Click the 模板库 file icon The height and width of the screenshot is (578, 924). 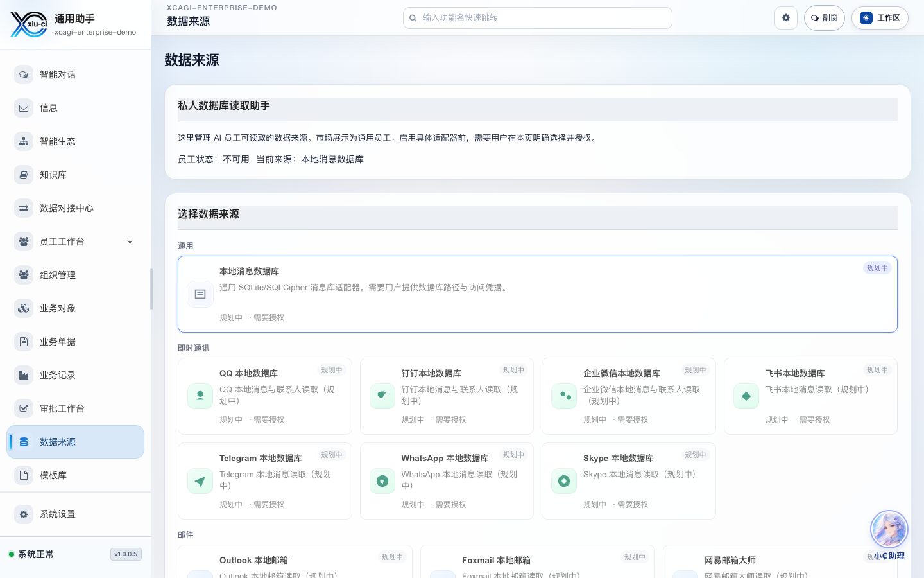(24, 475)
